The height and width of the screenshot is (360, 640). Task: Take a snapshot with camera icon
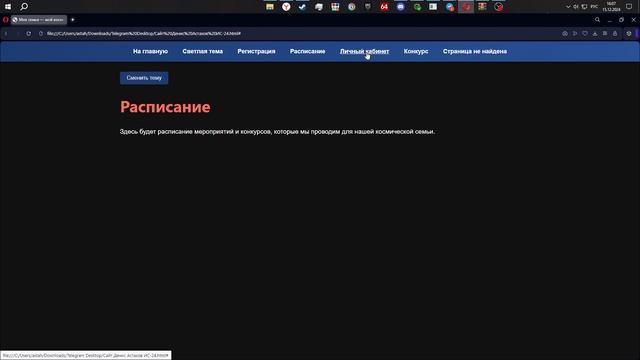(x=565, y=33)
